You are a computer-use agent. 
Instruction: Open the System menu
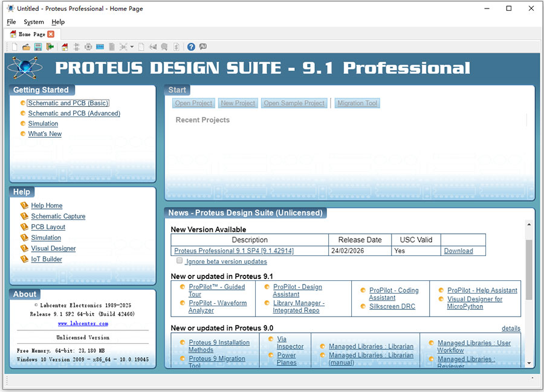click(x=34, y=22)
